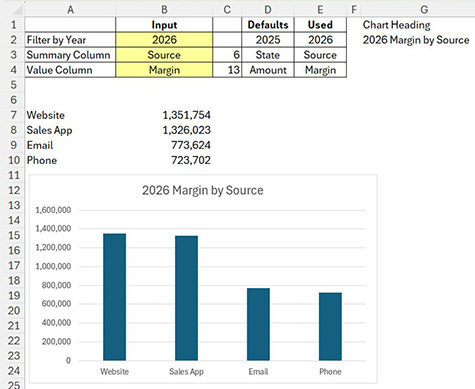
Task: Click the 200,000 axis value in the chart
Action: click(56, 342)
